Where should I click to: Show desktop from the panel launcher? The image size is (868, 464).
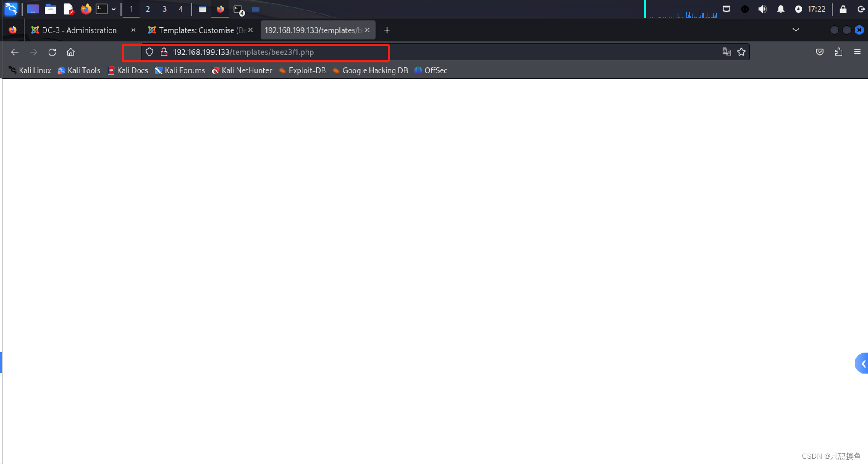pos(33,9)
